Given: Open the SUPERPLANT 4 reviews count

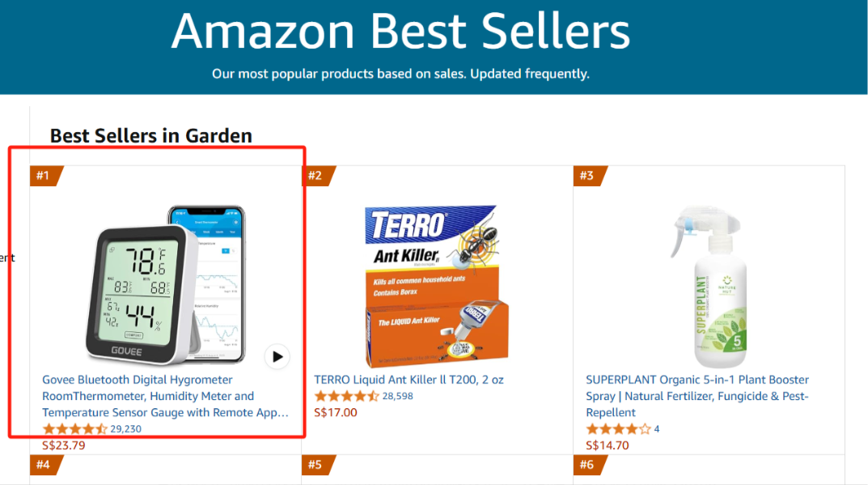Looking at the screenshot, I should (x=656, y=429).
